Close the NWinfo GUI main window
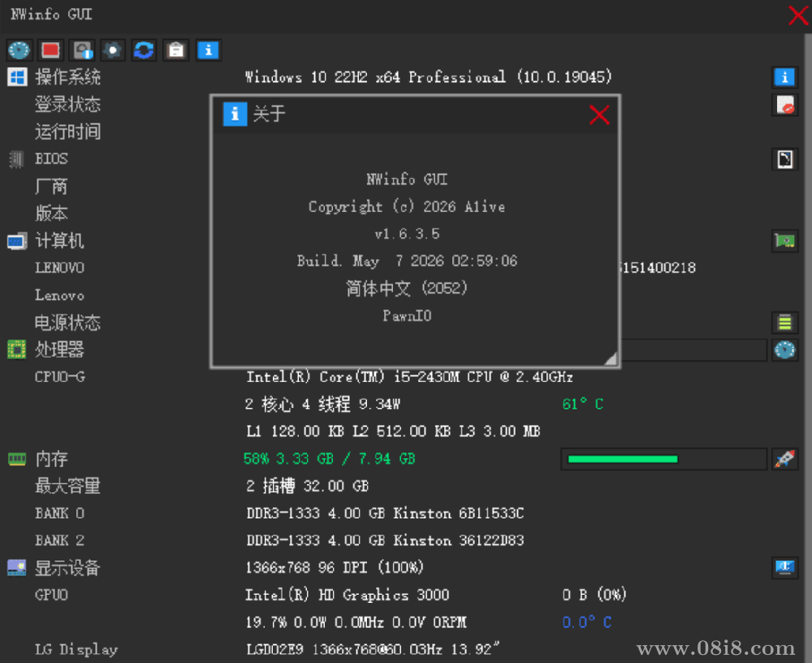 797,15
